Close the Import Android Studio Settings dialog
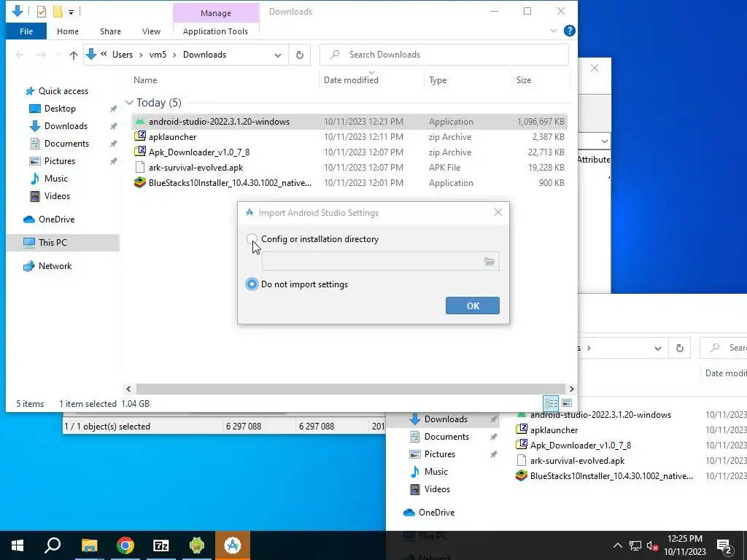 click(498, 212)
